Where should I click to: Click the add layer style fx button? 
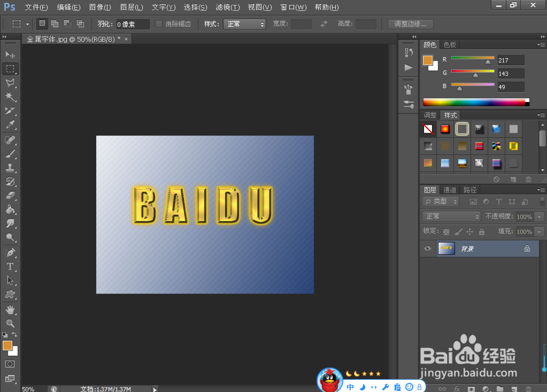pyautogui.click(x=457, y=389)
